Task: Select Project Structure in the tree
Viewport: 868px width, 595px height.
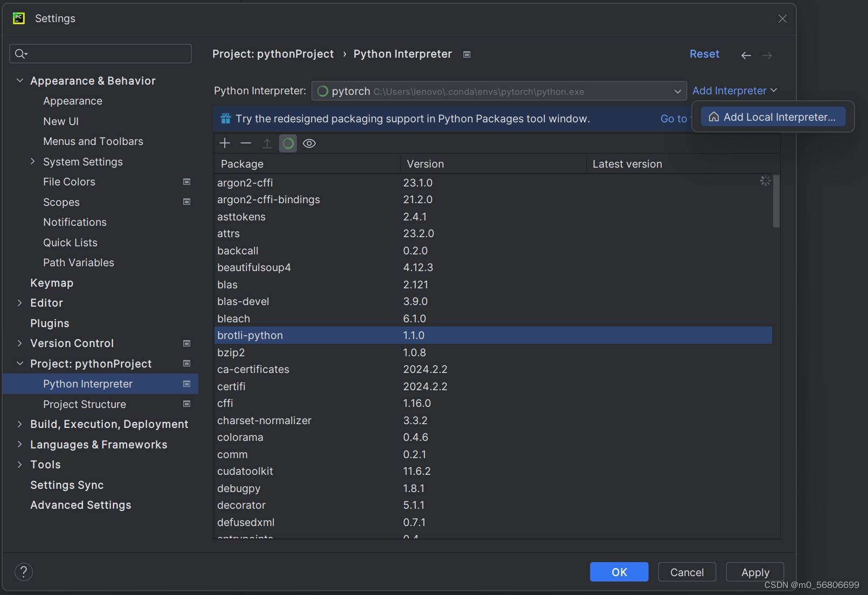Action: click(x=85, y=404)
